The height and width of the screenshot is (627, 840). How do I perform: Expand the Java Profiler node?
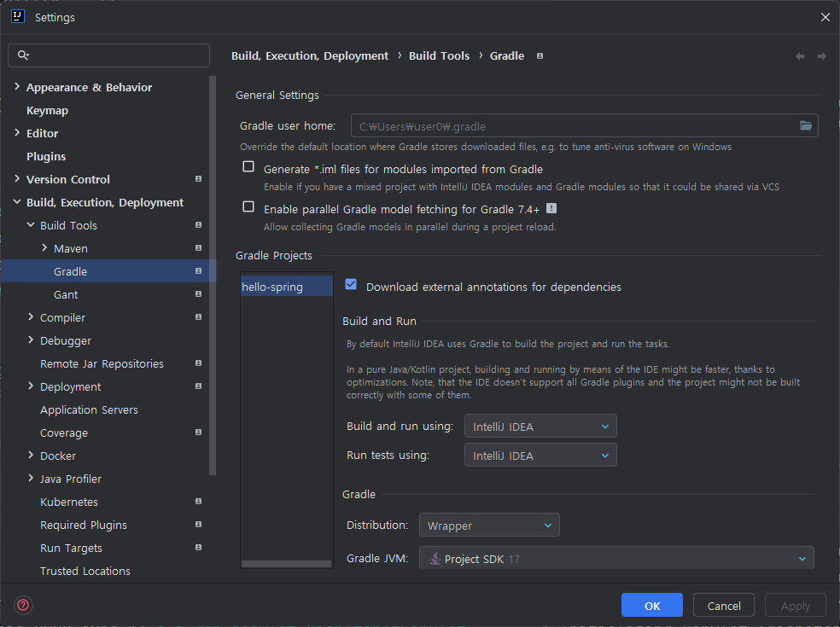coord(31,478)
